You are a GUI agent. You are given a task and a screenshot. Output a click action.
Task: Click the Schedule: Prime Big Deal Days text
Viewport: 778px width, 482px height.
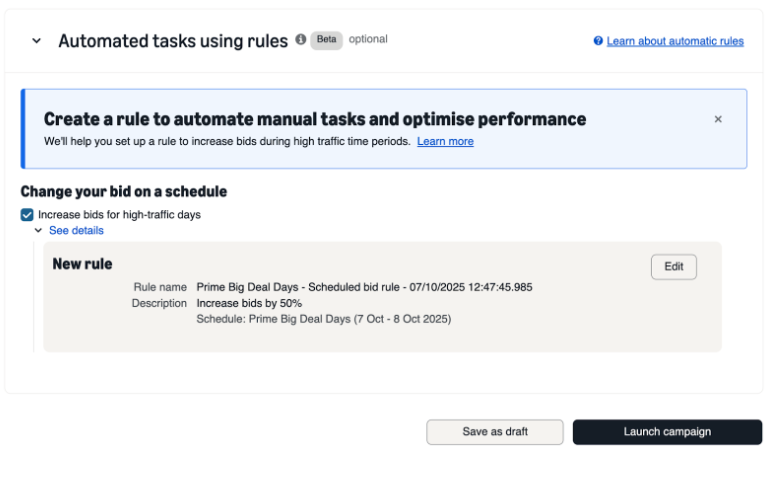tap(323, 319)
